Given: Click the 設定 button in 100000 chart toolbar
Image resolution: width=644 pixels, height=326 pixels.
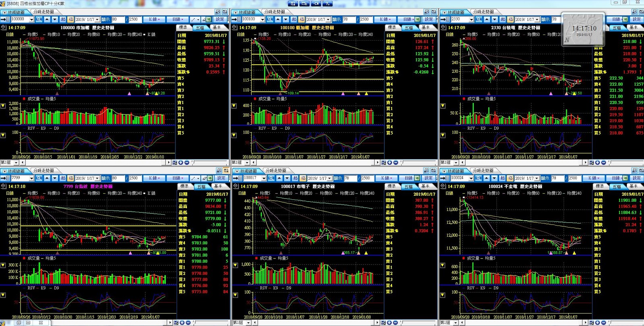Looking at the screenshot, I should [220, 19].
